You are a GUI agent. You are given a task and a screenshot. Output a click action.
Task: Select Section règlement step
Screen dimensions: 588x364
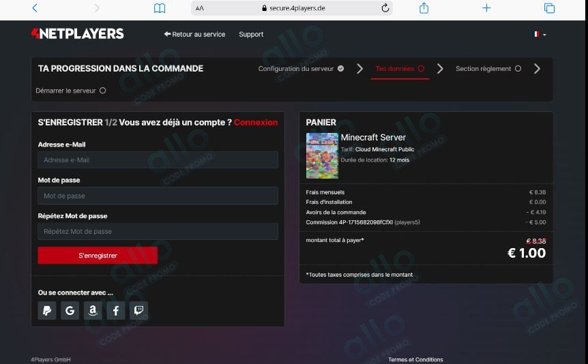coord(488,69)
